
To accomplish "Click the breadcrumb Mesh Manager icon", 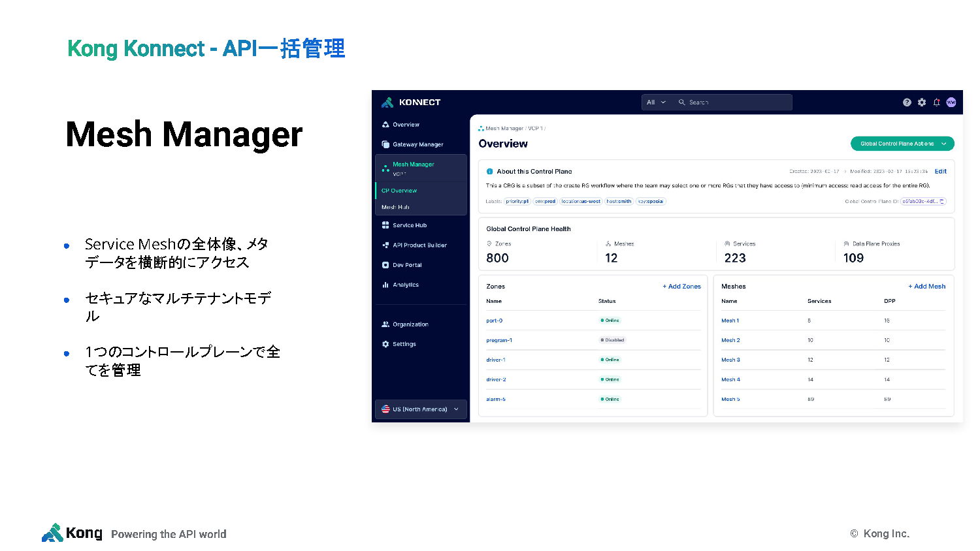I will pos(482,129).
